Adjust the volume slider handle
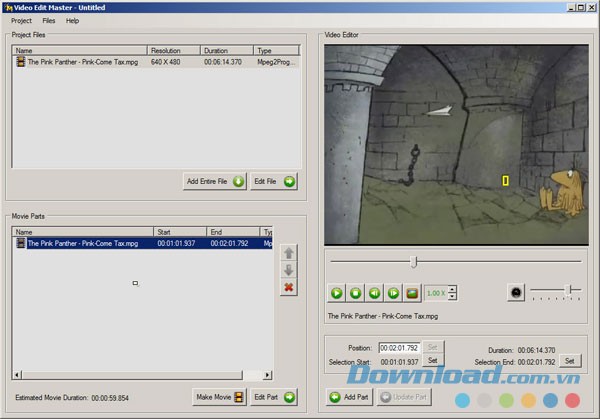Image resolution: width=600 pixels, height=419 pixels. coord(570,290)
